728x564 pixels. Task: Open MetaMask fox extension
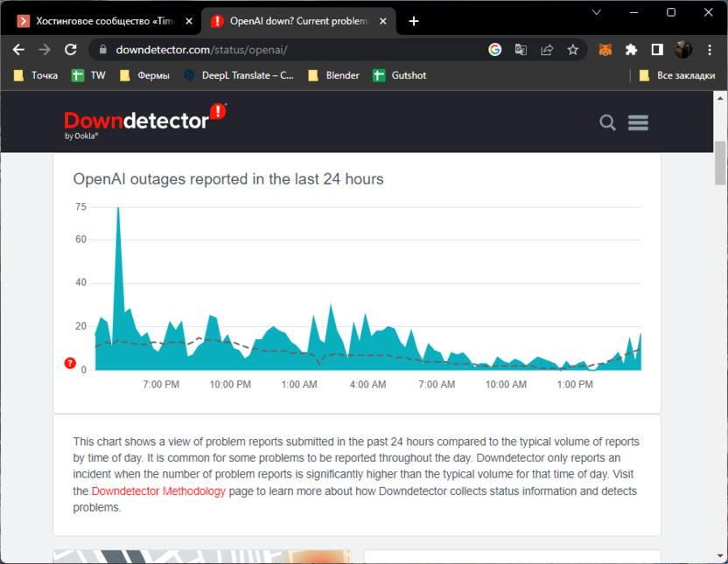tap(605, 50)
